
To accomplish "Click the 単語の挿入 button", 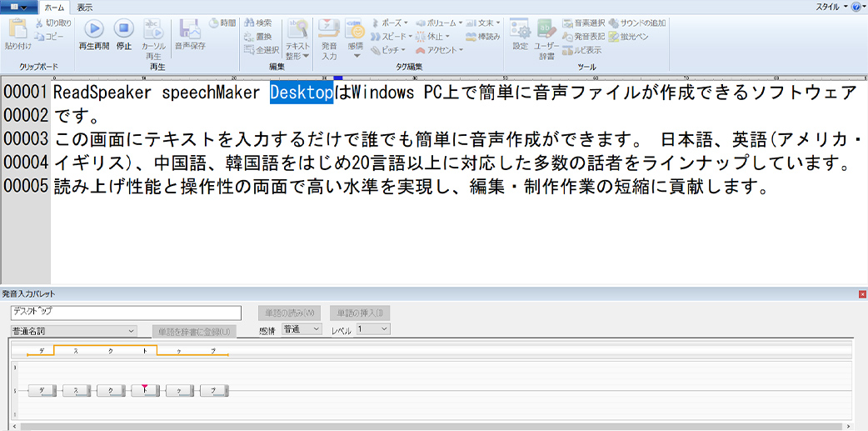I will coord(360,313).
